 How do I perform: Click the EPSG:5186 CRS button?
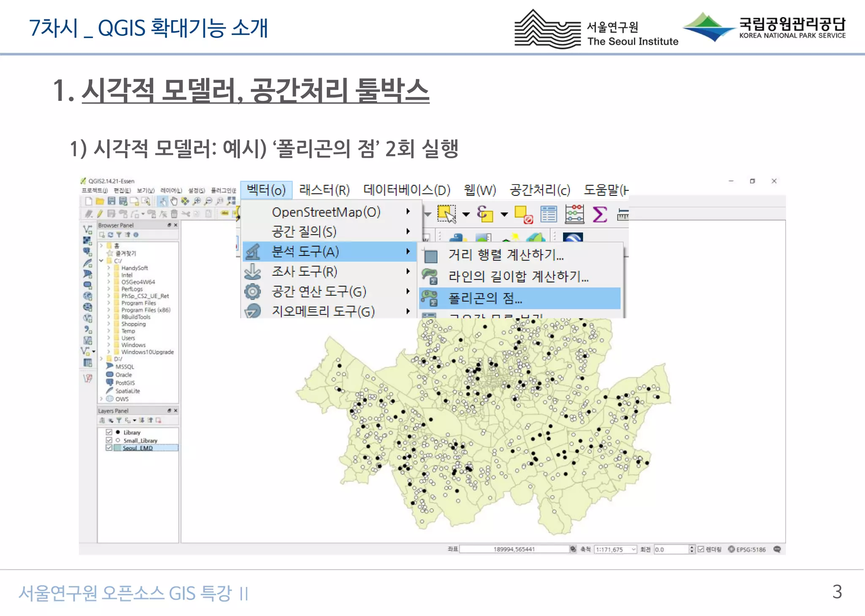point(747,549)
